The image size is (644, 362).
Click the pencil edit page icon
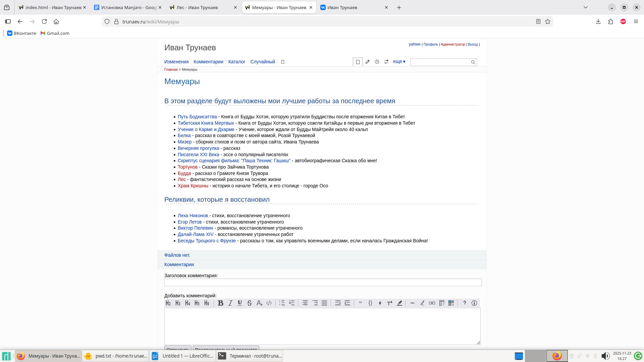click(368, 62)
